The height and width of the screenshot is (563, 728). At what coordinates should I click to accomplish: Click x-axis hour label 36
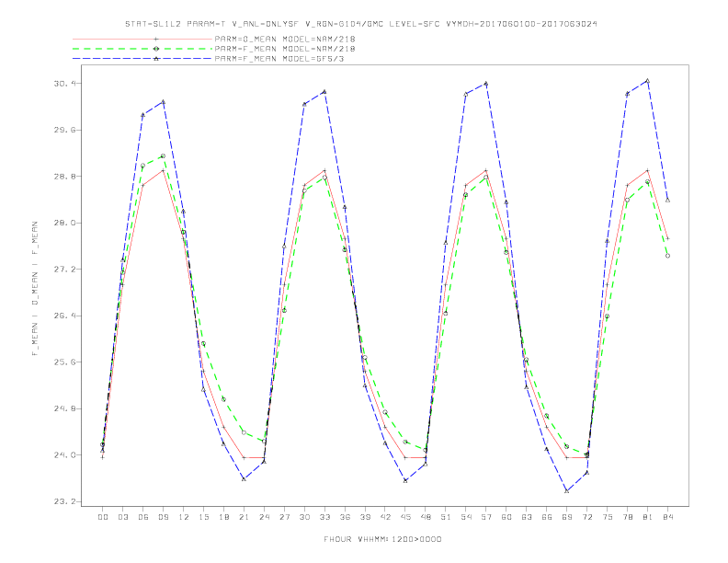coord(345,517)
